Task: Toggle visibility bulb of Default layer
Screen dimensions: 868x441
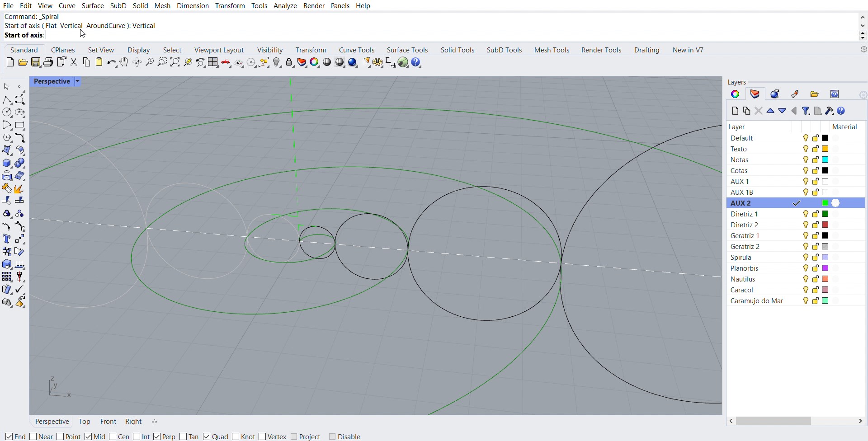Action: pos(806,138)
